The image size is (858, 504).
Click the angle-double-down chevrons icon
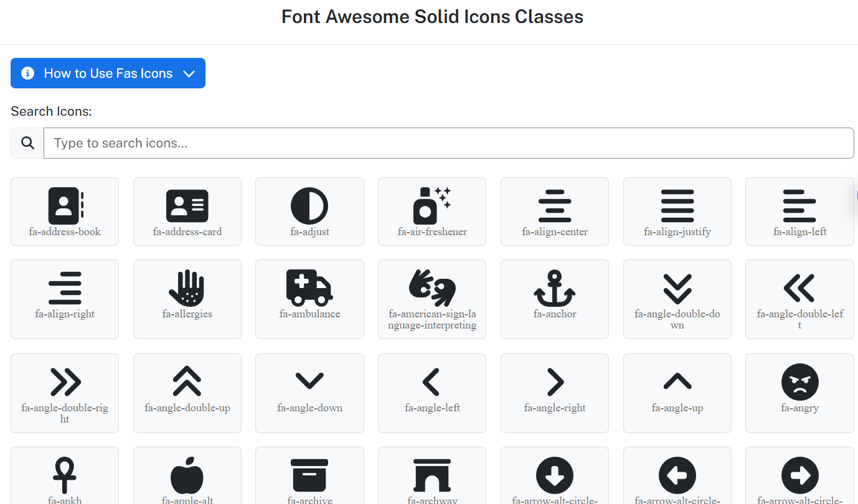coord(677,288)
